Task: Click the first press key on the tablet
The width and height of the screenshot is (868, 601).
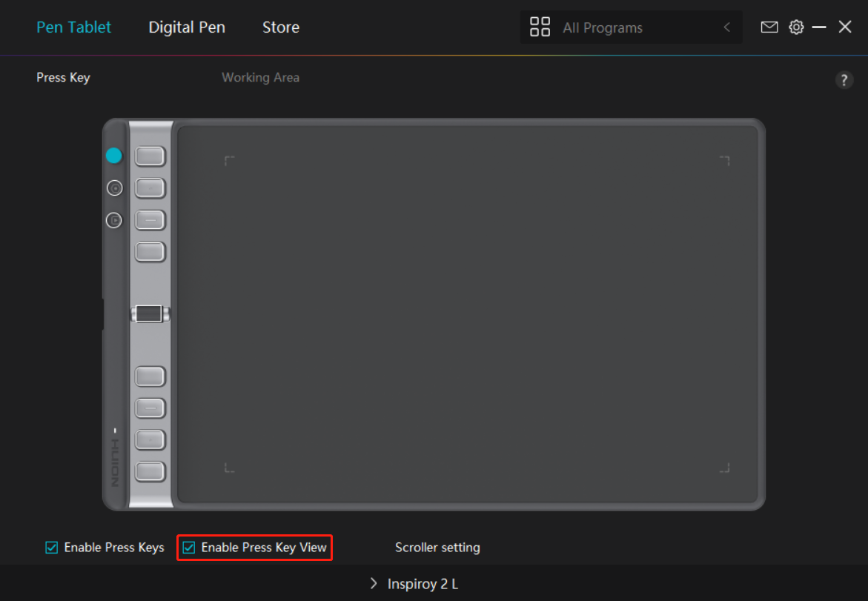Action: [150, 156]
